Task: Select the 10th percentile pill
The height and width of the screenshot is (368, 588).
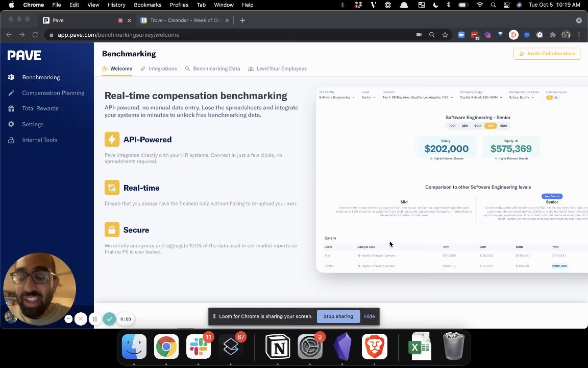Action: [452, 126]
